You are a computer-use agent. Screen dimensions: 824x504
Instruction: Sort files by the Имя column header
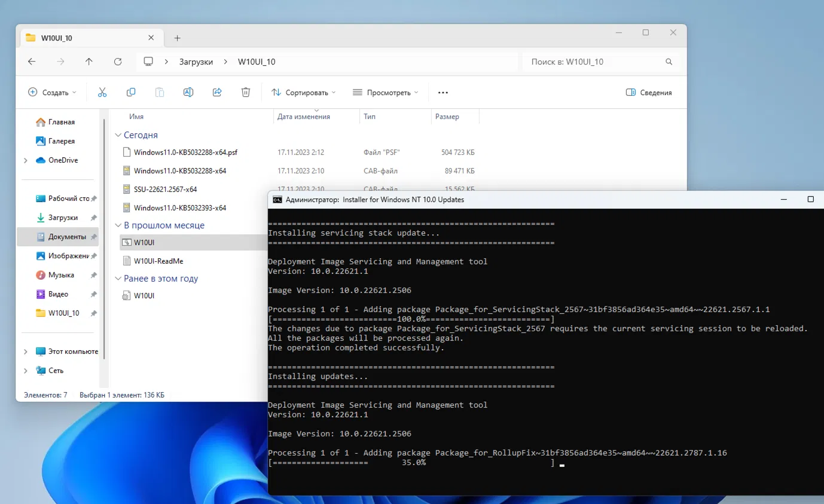pyautogui.click(x=136, y=117)
